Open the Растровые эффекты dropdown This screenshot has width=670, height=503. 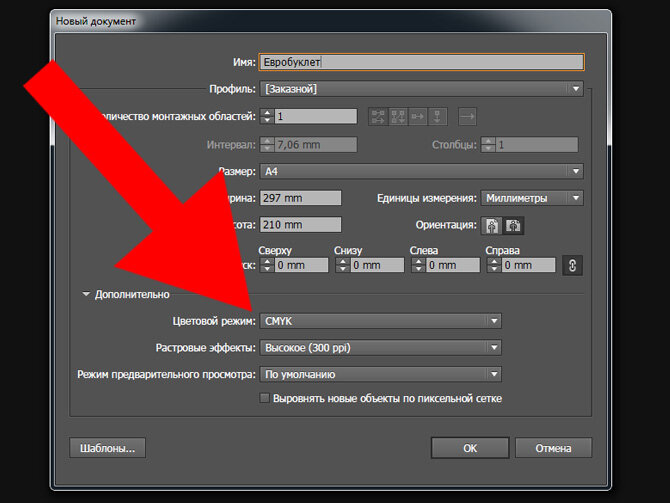tap(380, 348)
